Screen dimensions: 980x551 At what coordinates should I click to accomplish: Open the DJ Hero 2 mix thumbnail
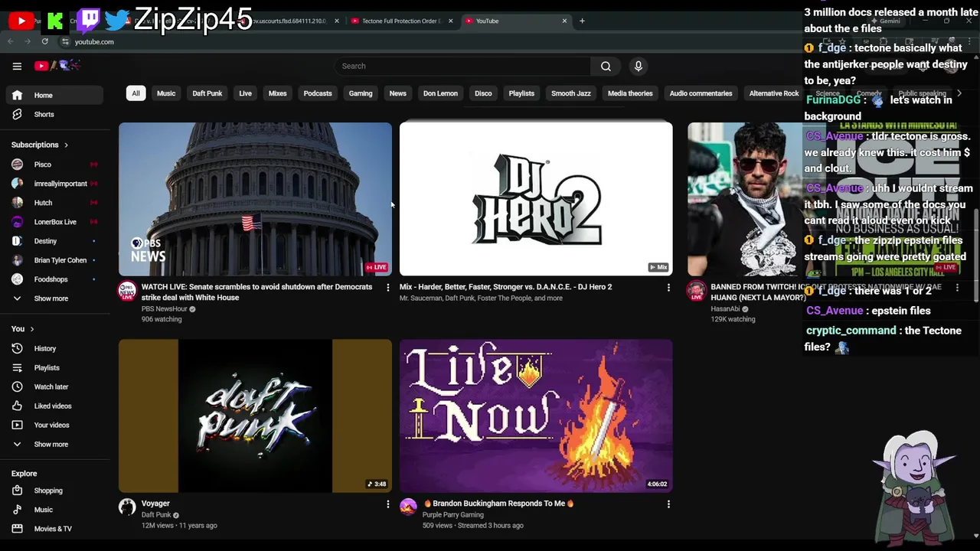pos(536,199)
